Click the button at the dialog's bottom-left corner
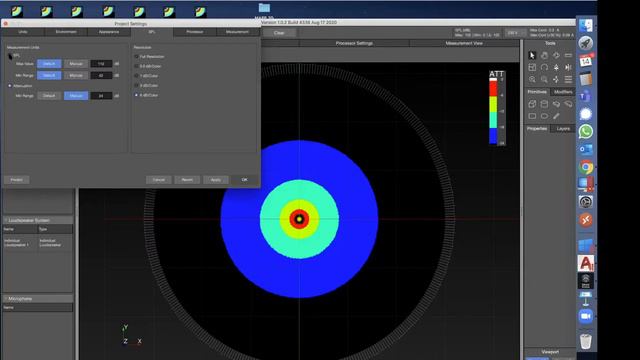Image resolution: width=640 pixels, height=360 pixels. 17,180
